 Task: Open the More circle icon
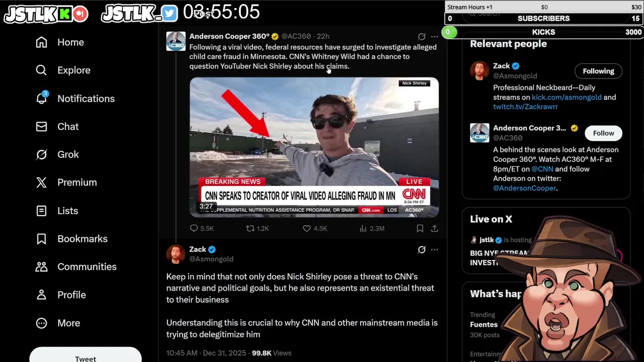click(x=41, y=323)
